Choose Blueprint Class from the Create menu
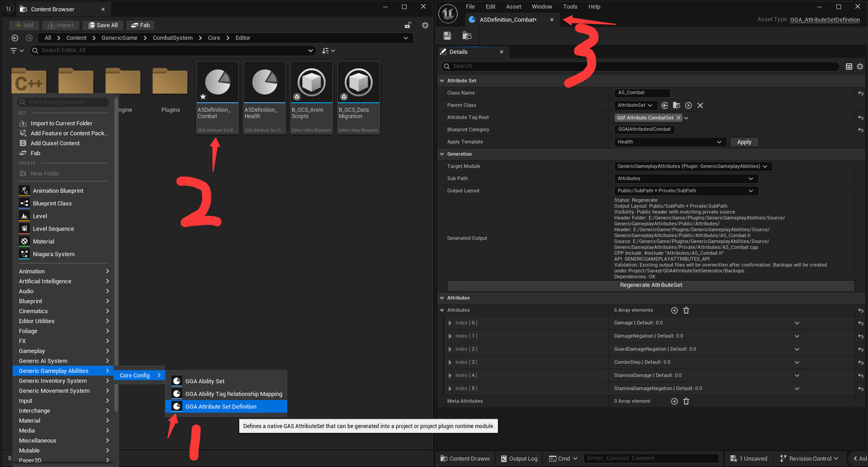This screenshot has height=467, width=868. click(x=63, y=203)
